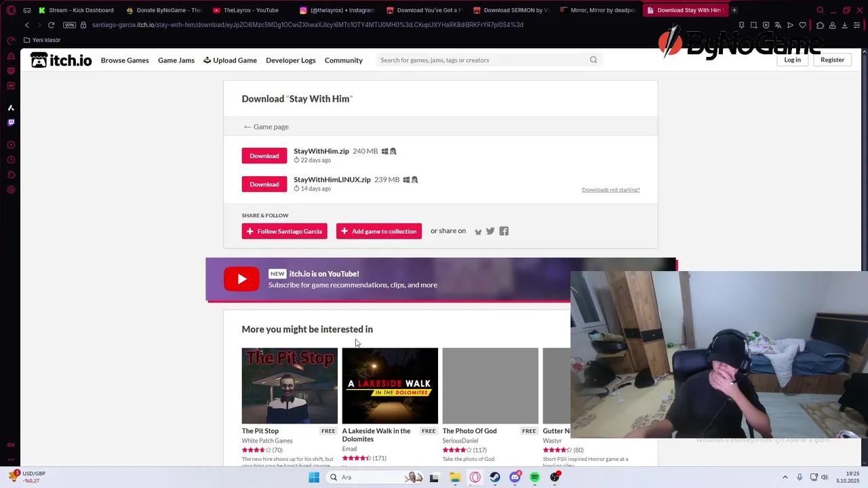The image size is (868, 488).
Task: Open Game Jams menu
Action: pyautogui.click(x=176, y=60)
